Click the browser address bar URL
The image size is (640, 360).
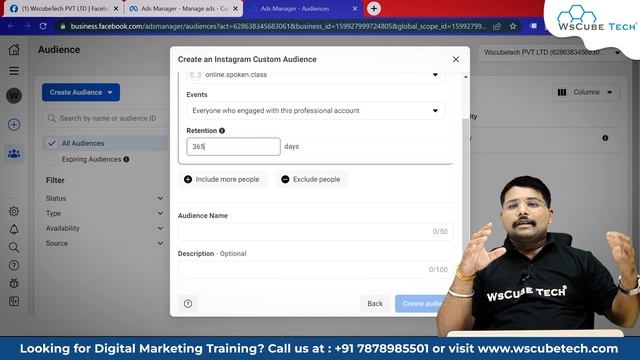278,26
